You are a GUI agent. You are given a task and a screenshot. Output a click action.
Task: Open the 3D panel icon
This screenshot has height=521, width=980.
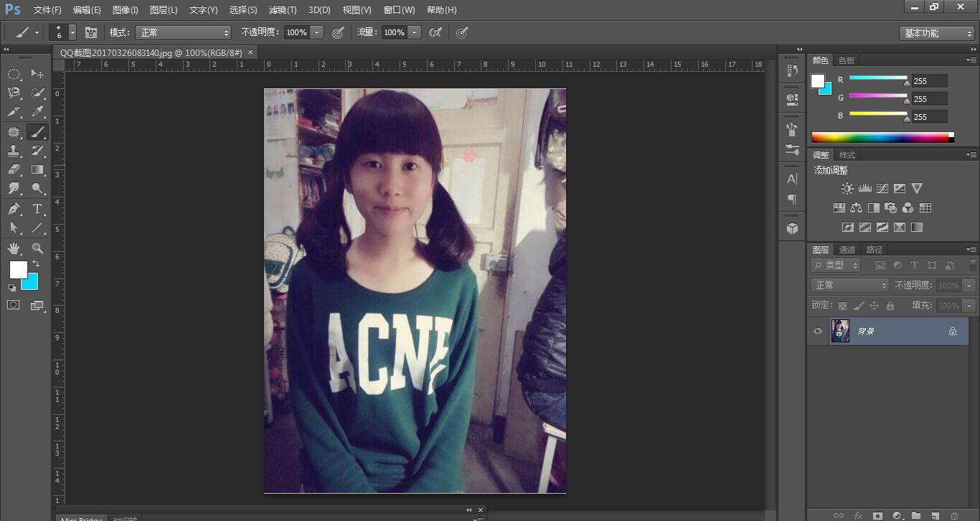pyautogui.click(x=792, y=228)
